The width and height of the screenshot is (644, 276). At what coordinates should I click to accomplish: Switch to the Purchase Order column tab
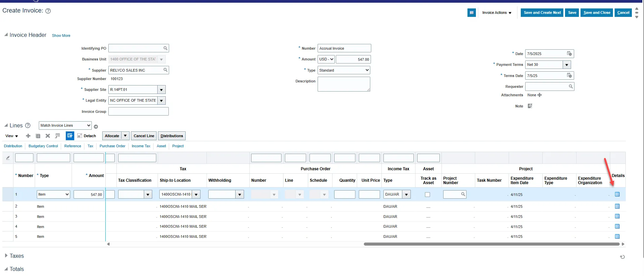(112, 146)
